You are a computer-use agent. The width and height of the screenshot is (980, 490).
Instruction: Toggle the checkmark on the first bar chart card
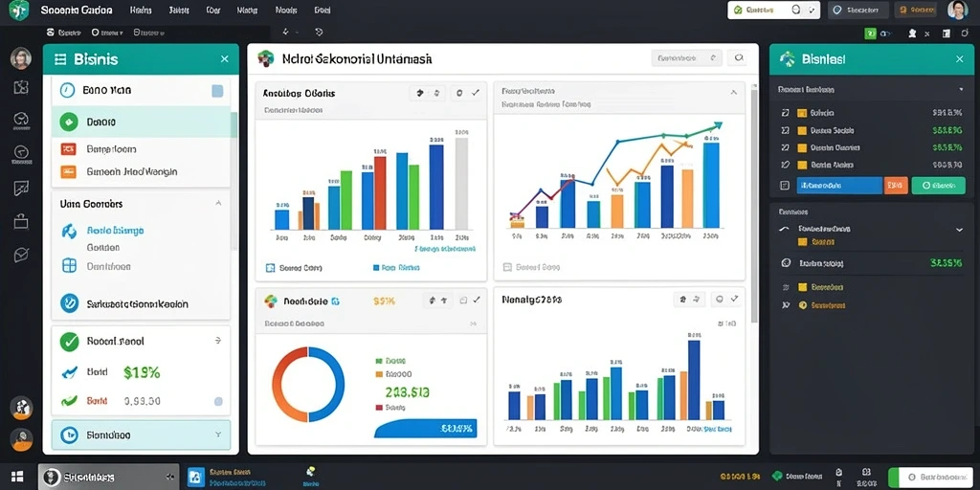(x=476, y=93)
